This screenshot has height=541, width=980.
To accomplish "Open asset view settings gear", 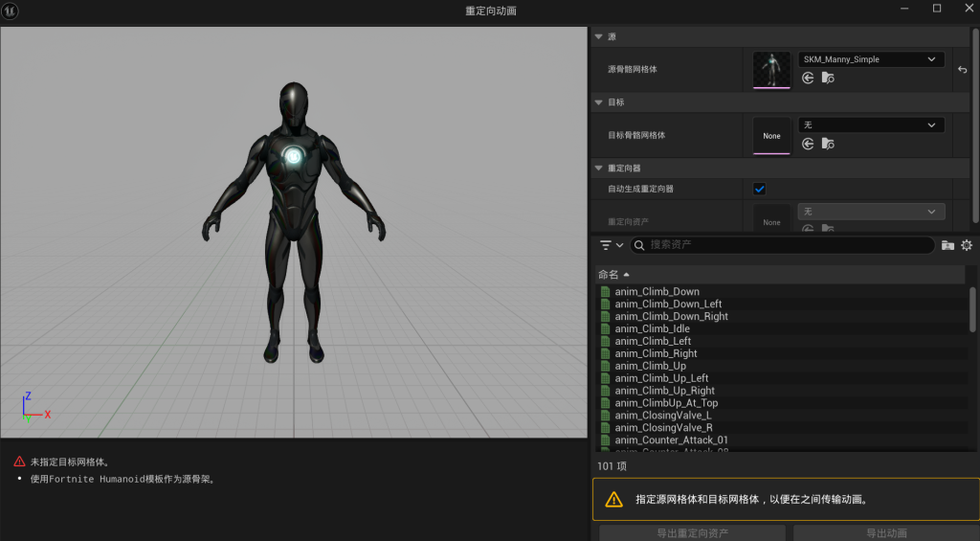I will [967, 245].
